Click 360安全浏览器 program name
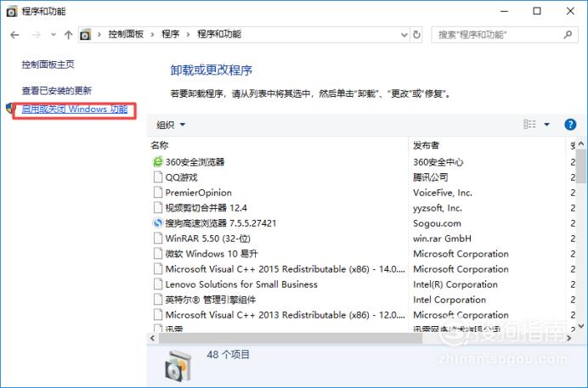Screen dimensions: 588x388 (x=195, y=162)
